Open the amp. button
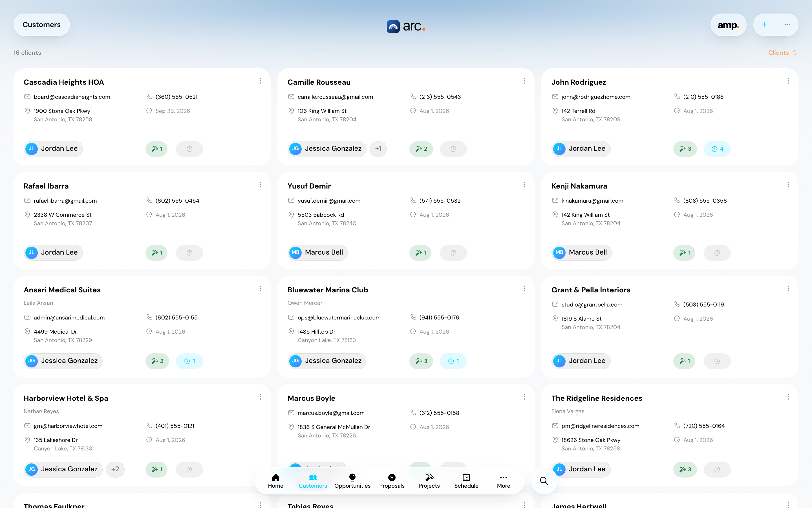The image size is (812, 508). (x=728, y=25)
